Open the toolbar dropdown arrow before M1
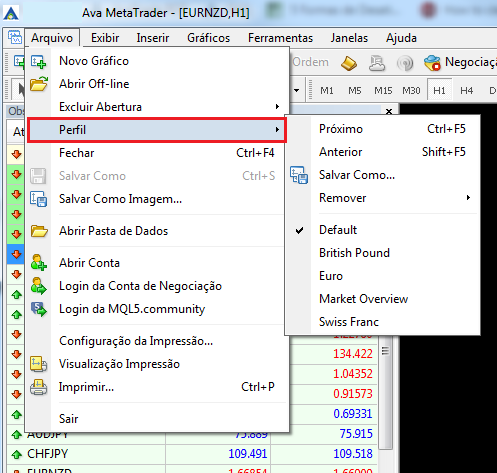 (x=296, y=90)
